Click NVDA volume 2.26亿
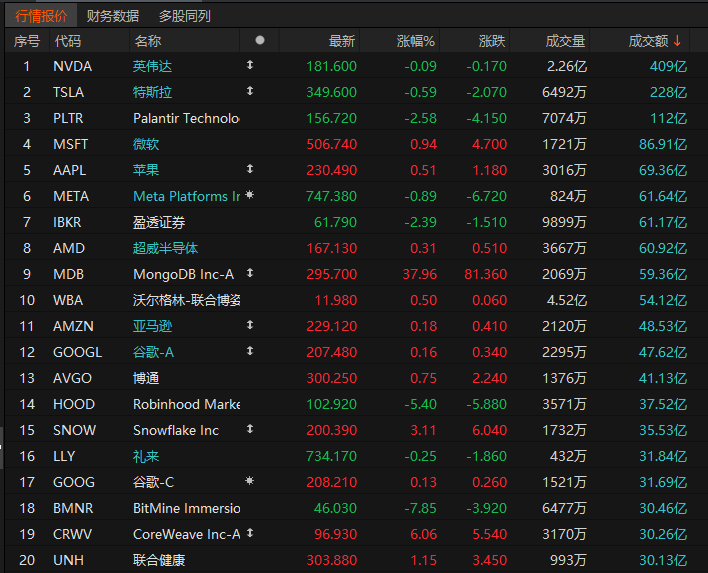This screenshot has height=573, width=708. point(567,66)
